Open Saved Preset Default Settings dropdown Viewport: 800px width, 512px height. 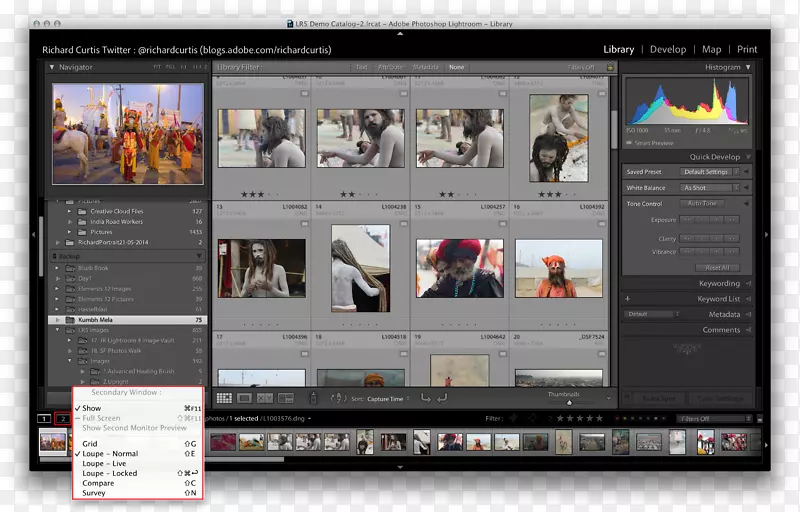tap(709, 172)
